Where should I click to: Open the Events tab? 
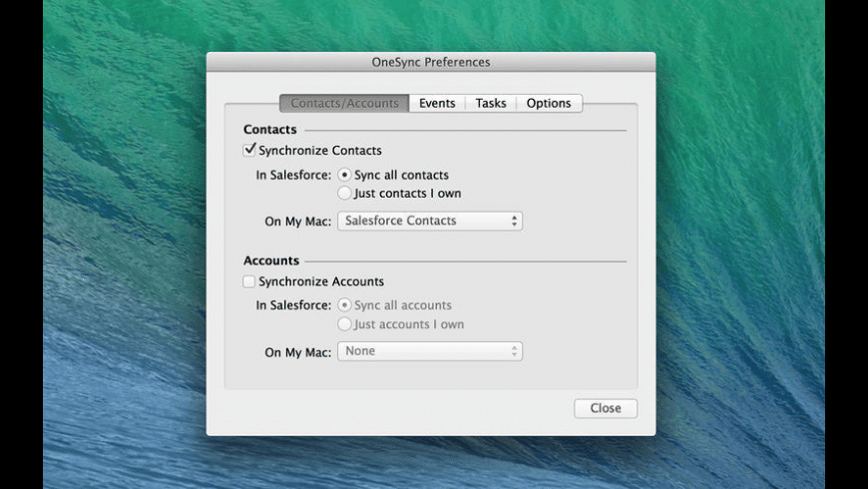[x=437, y=103]
